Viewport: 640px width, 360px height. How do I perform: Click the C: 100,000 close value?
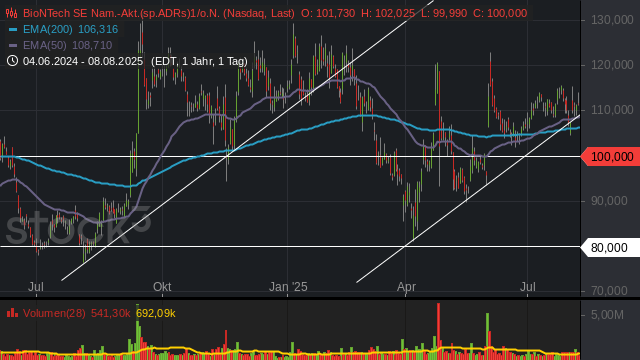(x=500, y=13)
